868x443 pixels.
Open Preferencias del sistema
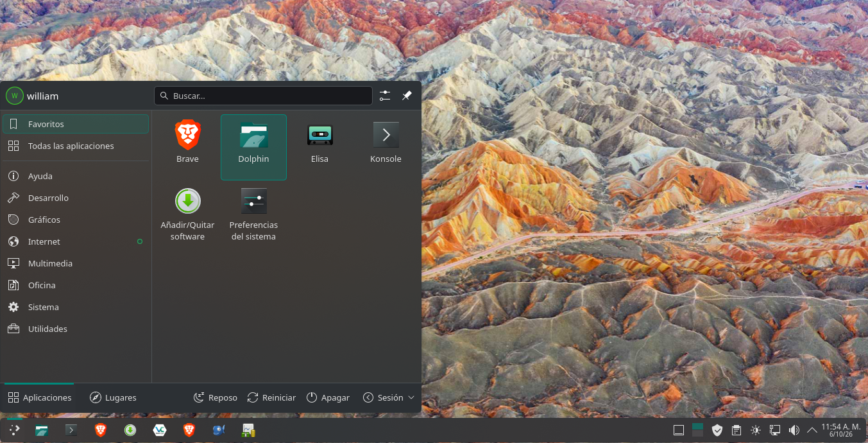tap(253, 214)
